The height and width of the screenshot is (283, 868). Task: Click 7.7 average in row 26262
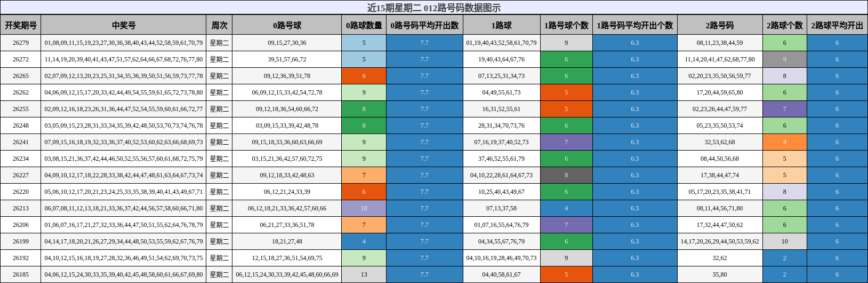click(x=424, y=92)
